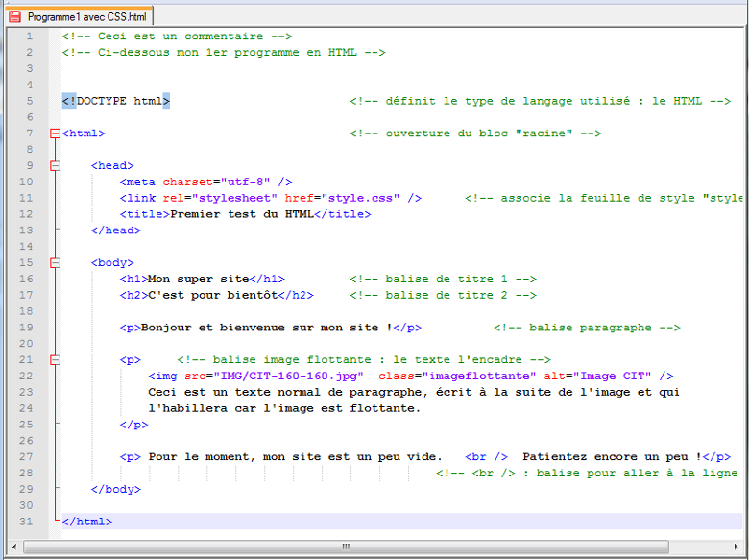The height and width of the screenshot is (560, 749).
Task: Click line number 1 in the margin
Action: pyautogui.click(x=30, y=37)
